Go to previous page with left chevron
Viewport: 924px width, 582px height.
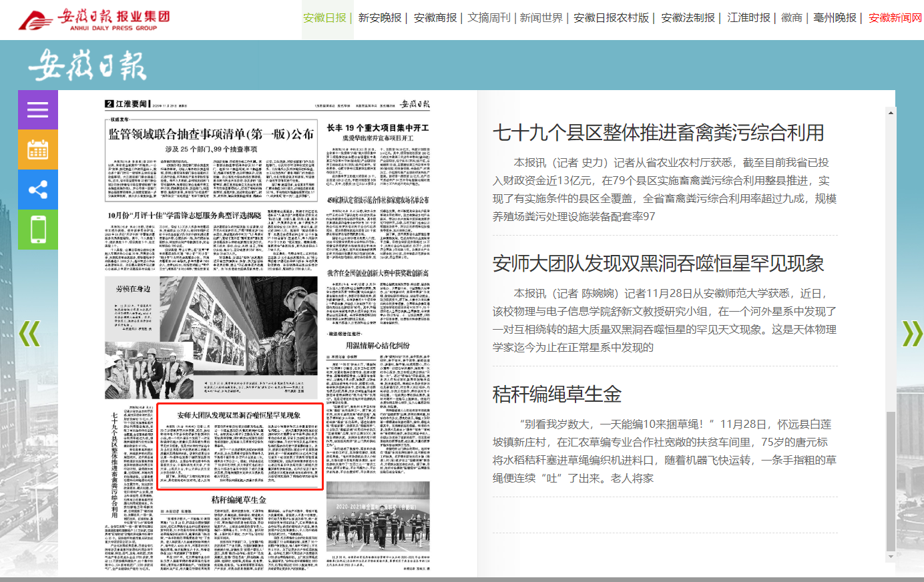pyautogui.click(x=29, y=334)
